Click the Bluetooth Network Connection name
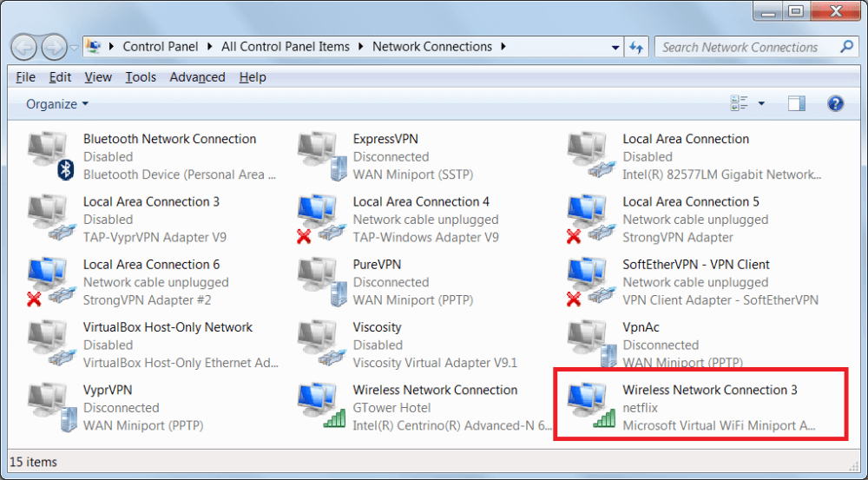Viewport: 868px width, 480px height. (x=169, y=139)
